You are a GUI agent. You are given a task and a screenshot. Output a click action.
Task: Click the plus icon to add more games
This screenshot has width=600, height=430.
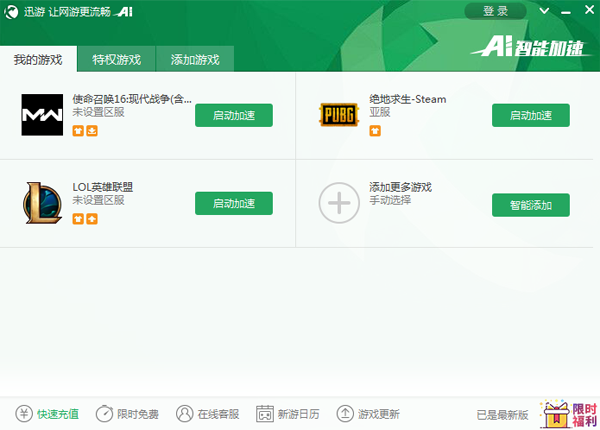[x=338, y=203]
